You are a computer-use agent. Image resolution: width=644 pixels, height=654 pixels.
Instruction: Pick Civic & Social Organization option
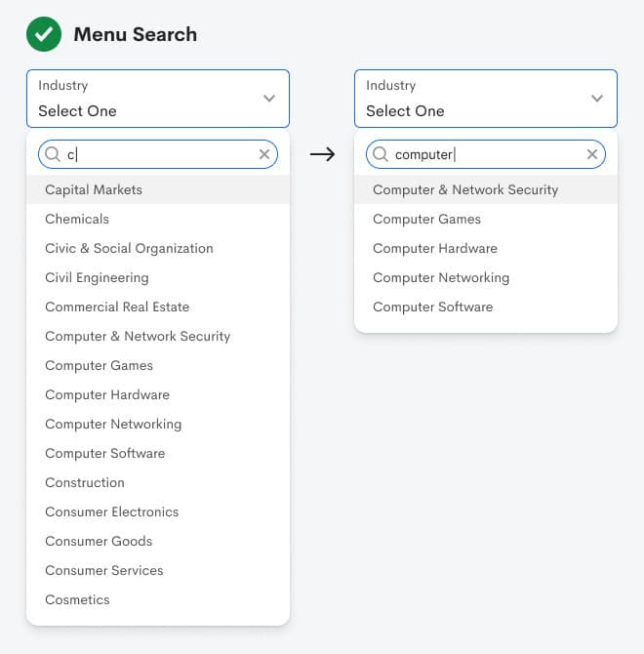coord(129,248)
